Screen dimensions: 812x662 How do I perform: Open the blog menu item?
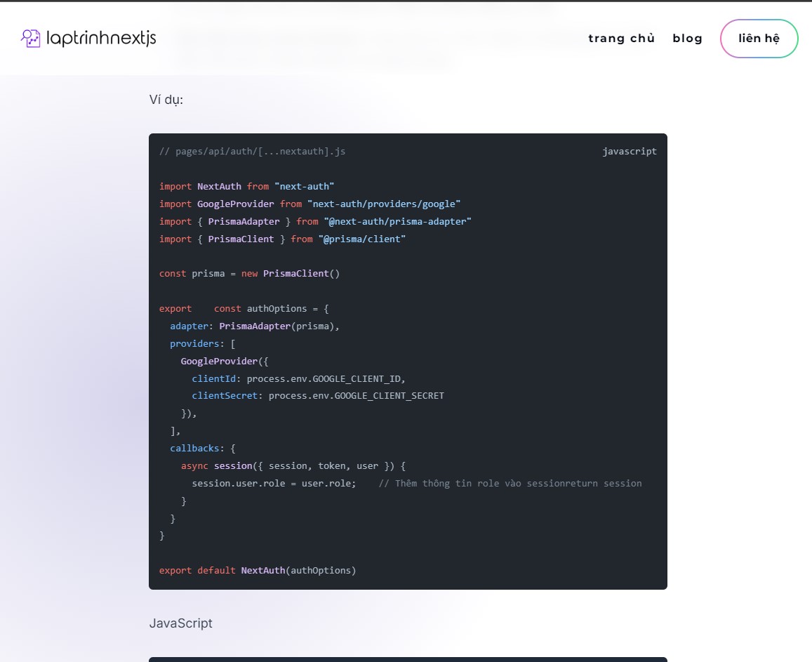[687, 39]
